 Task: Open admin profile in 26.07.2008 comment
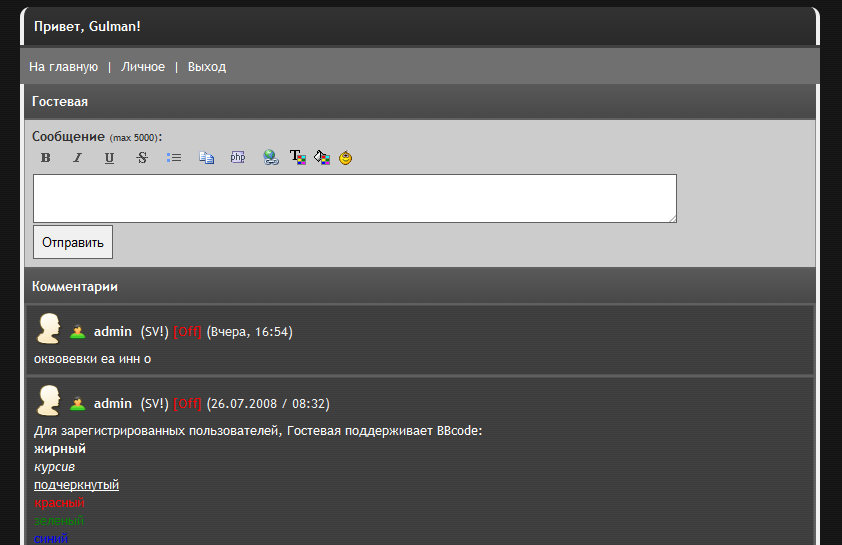coord(113,404)
